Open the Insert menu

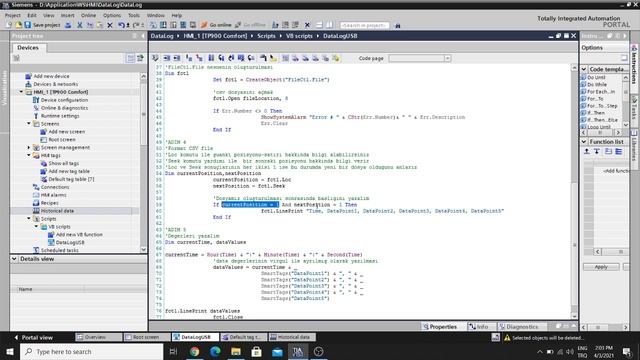67,15
